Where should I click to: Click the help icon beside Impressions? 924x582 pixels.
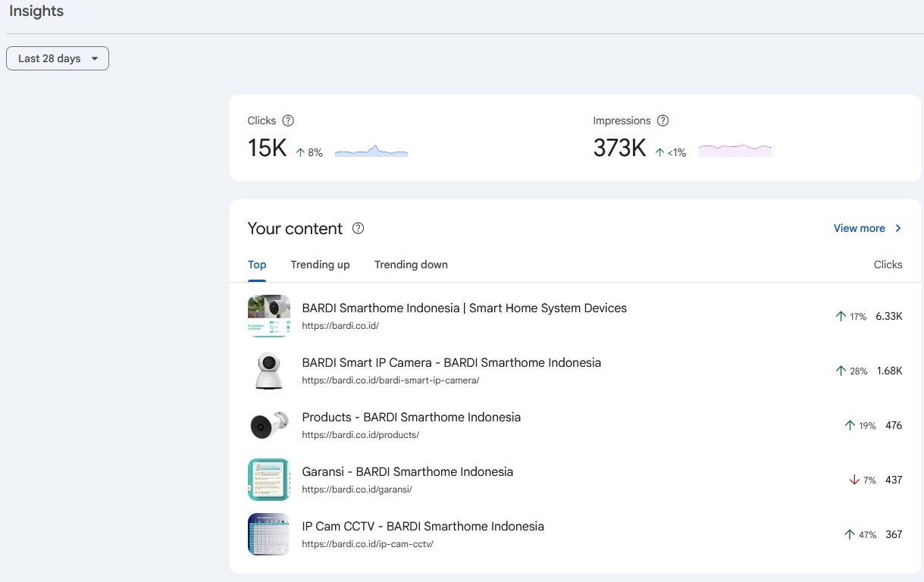663,120
